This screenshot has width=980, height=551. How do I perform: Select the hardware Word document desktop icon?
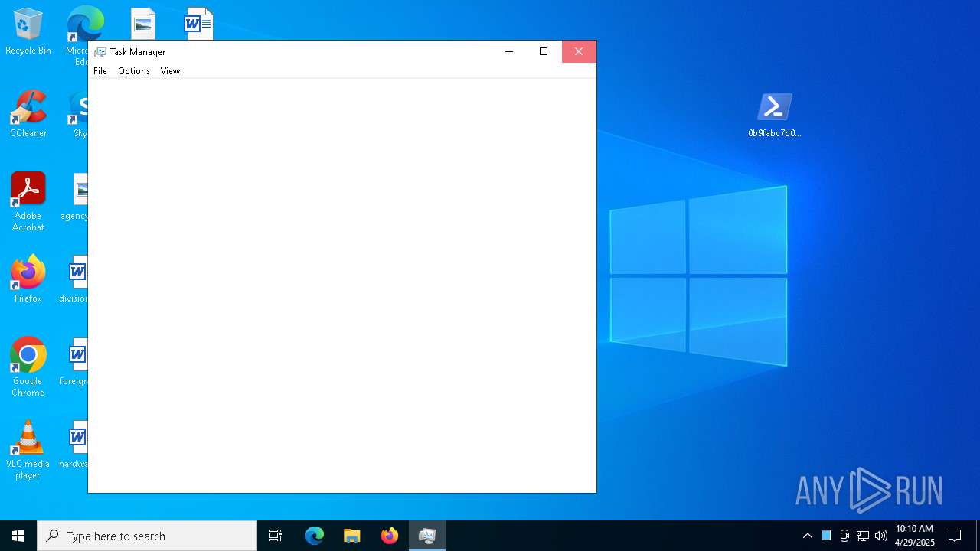click(76, 445)
